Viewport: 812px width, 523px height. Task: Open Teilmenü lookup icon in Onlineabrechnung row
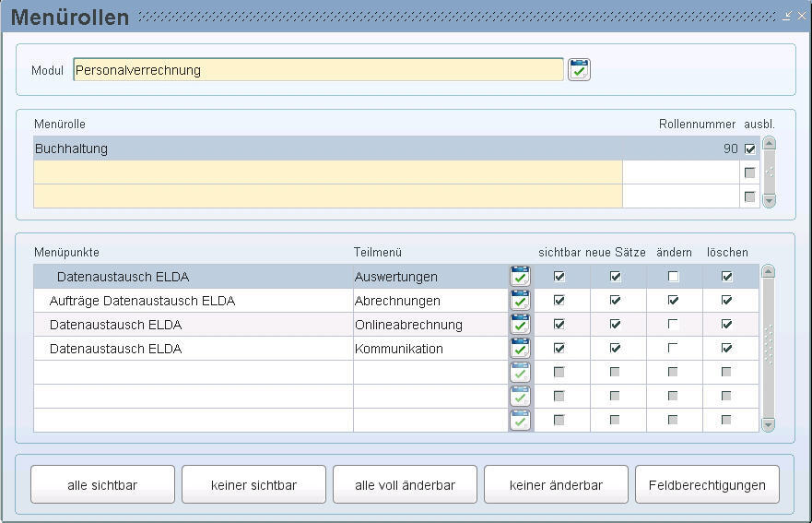point(520,325)
